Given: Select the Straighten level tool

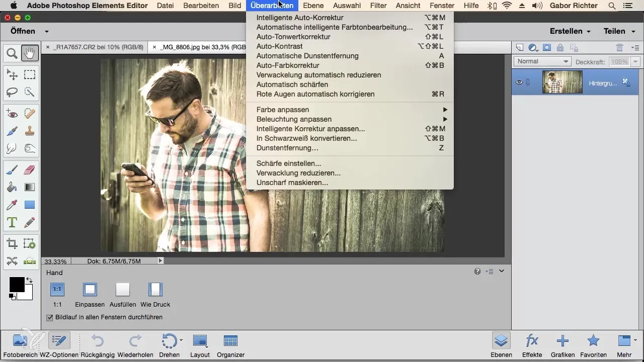Looking at the screenshot, I should tap(30, 261).
